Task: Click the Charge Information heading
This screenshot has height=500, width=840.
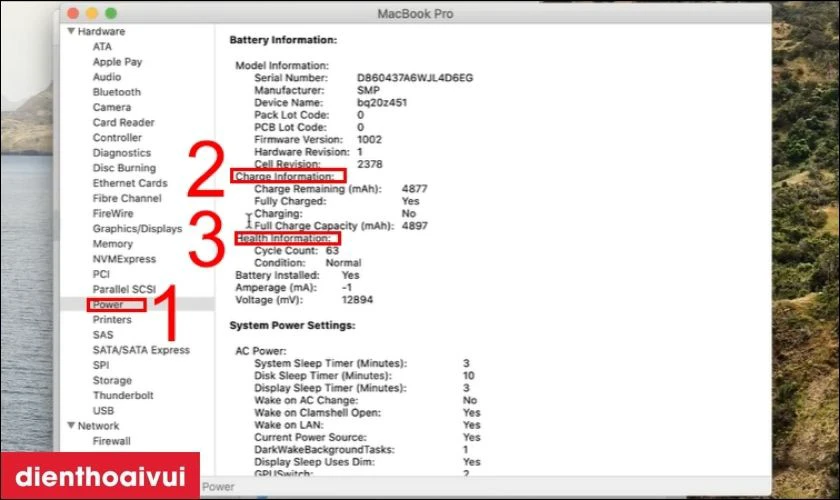Action: [284, 176]
